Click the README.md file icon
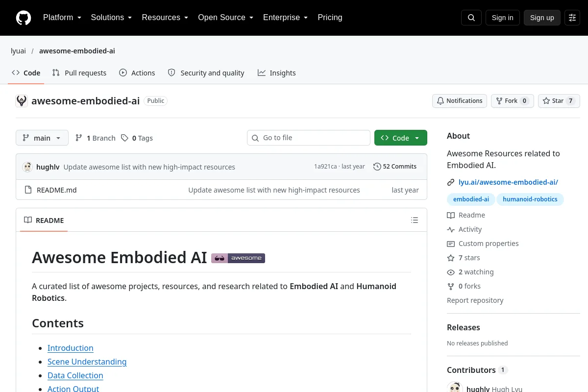This screenshot has height=392, width=588. click(x=28, y=190)
